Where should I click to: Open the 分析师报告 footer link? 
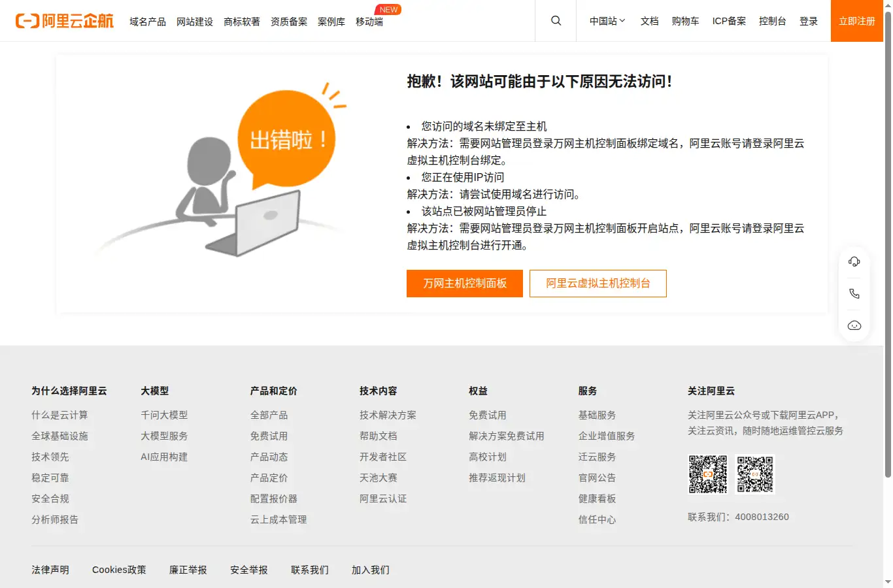[x=55, y=519]
